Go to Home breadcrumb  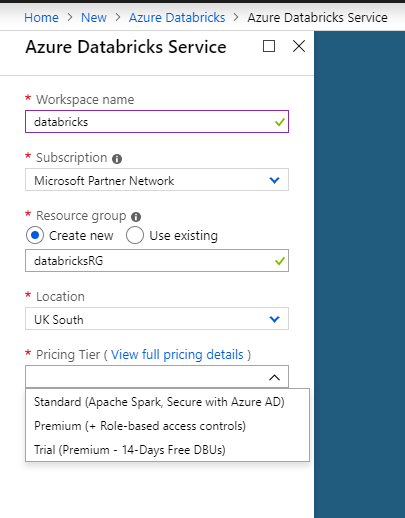(41, 17)
